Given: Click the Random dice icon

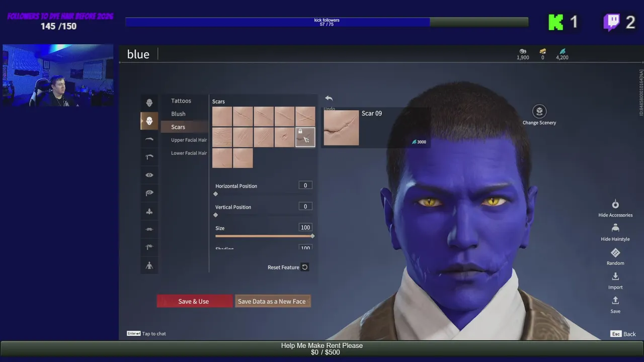Looking at the screenshot, I should pyautogui.click(x=615, y=252).
